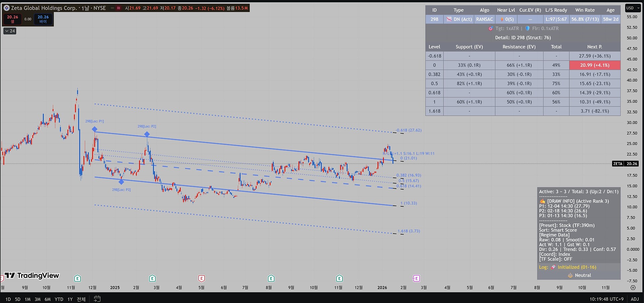Viewport: 644px width, 303px height.
Task: Select the P1 diamond anchor marker
Action: 95,129
